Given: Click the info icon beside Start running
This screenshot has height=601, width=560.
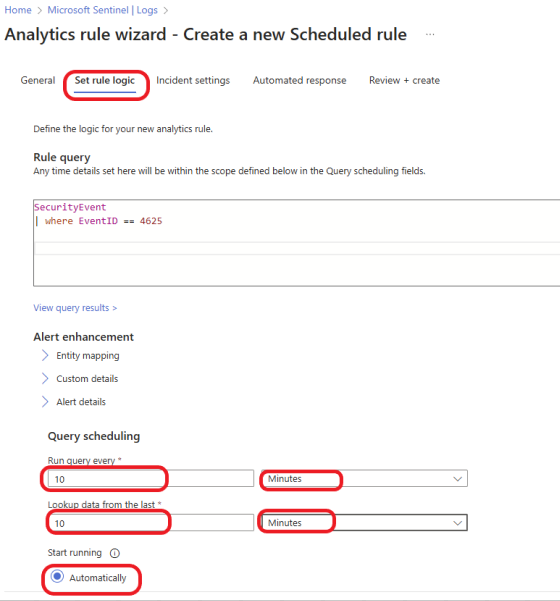Looking at the screenshot, I should coord(115,553).
